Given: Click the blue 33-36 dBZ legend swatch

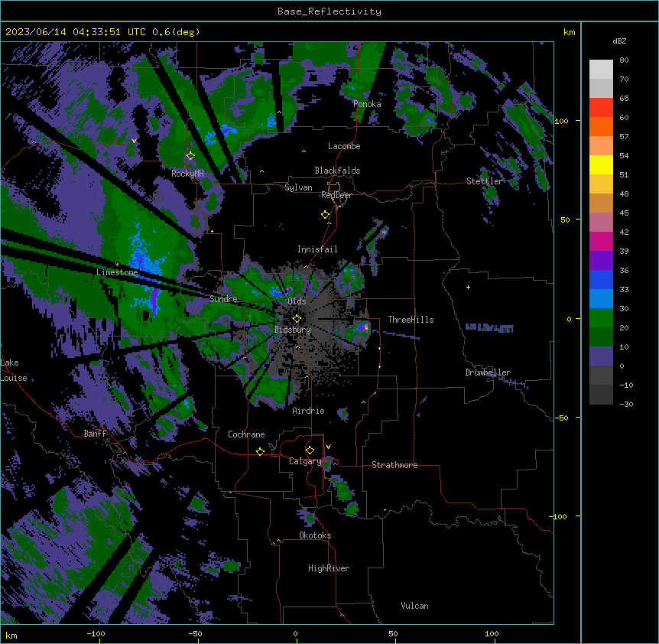Looking at the screenshot, I should (601, 279).
